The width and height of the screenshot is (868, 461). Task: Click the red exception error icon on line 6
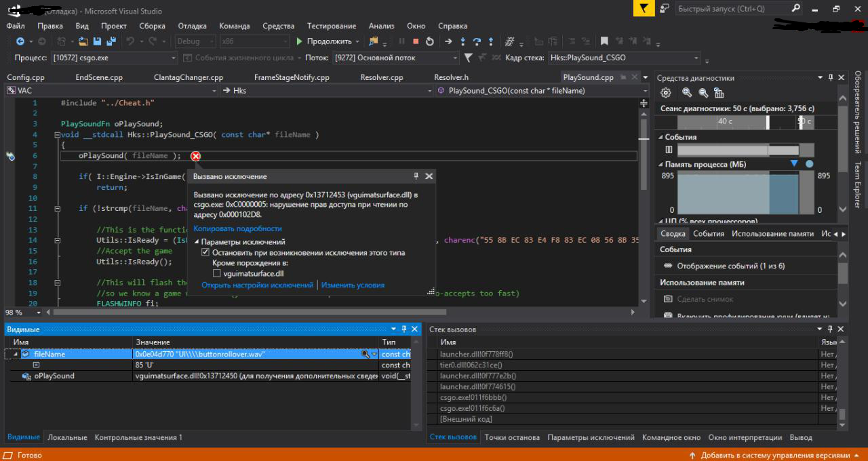196,156
